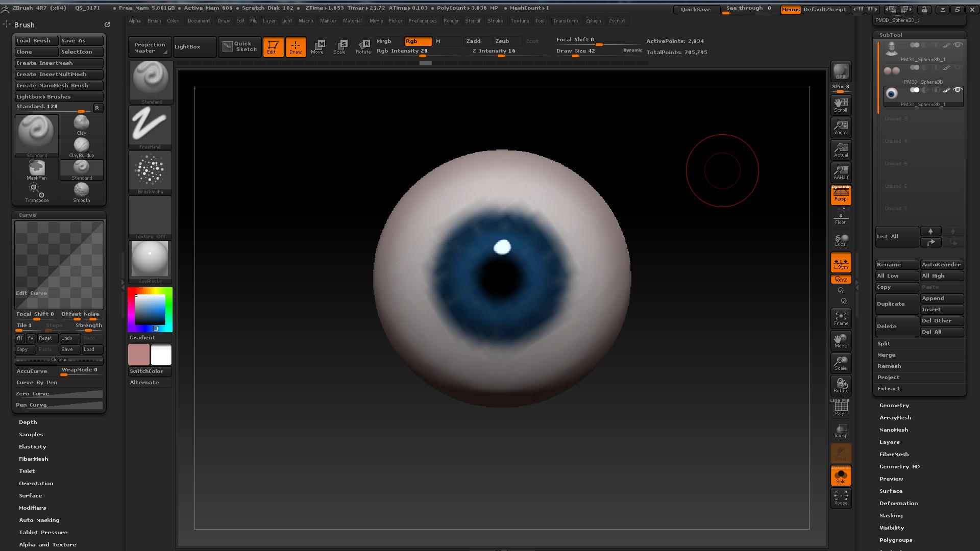This screenshot has width=980, height=551.
Task: Click the Rotate view icon in right shelf
Action: 841,385
